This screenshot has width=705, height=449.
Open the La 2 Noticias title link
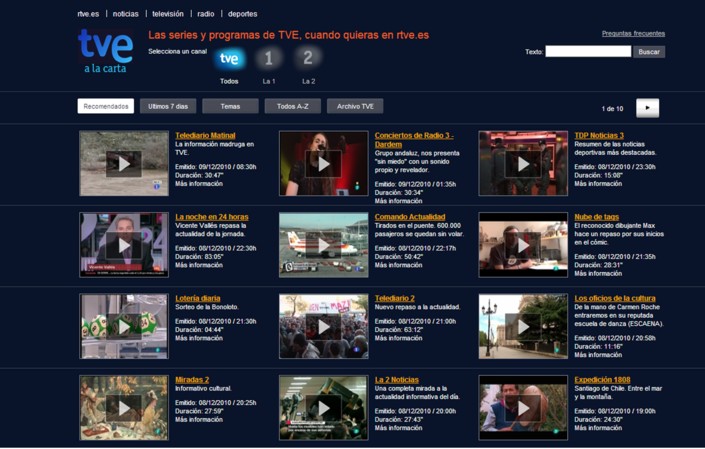pyautogui.click(x=396, y=379)
